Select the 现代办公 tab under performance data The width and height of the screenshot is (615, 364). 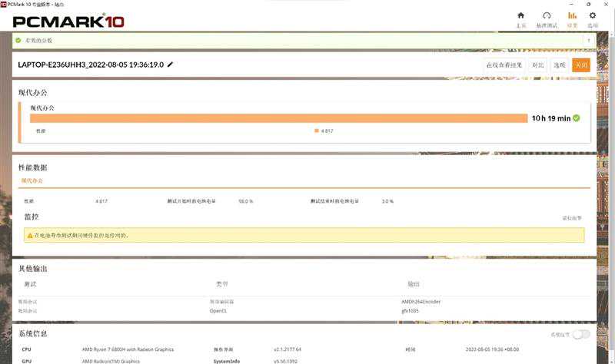[32, 180]
